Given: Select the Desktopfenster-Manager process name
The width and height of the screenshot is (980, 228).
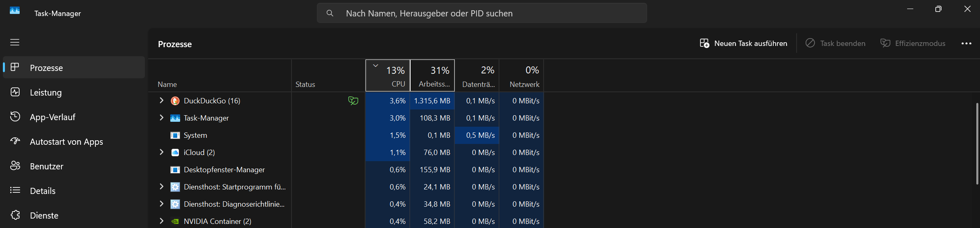Looking at the screenshot, I should [x=224, y=170].
